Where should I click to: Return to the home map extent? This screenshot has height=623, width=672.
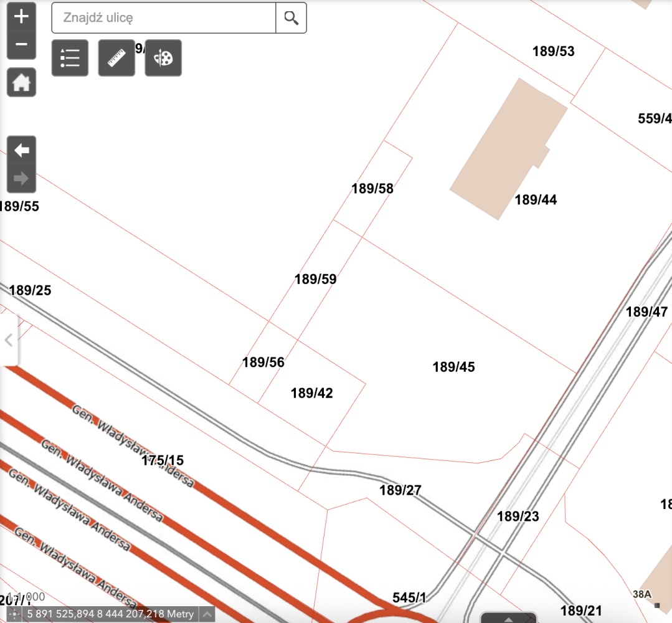[x=21, y=82]
